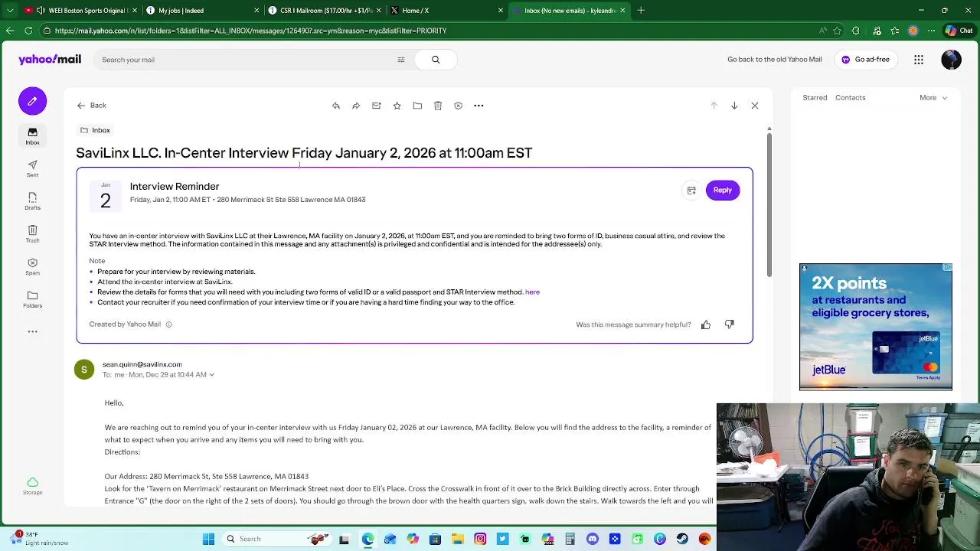Open a new browser tab

[641, 11]
